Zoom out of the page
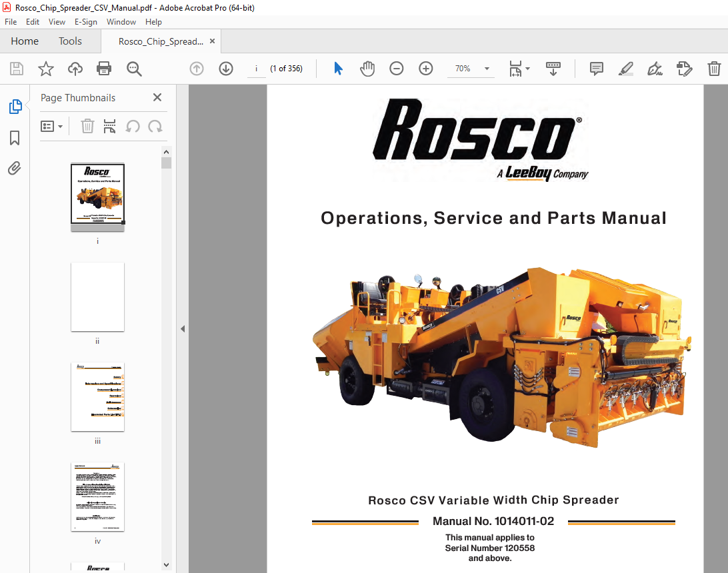Screen dimensions: 728x573 point(397,69)
